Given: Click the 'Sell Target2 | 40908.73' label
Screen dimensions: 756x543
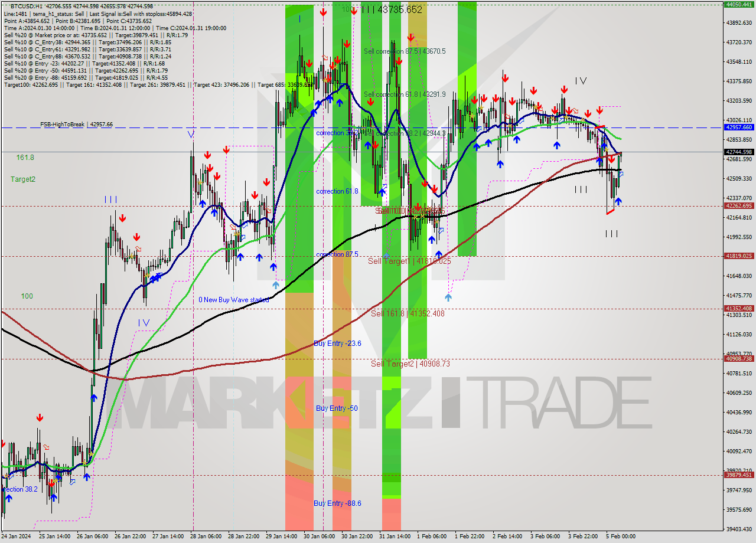Looking at the screenshot, I should [x=410, y=364].
